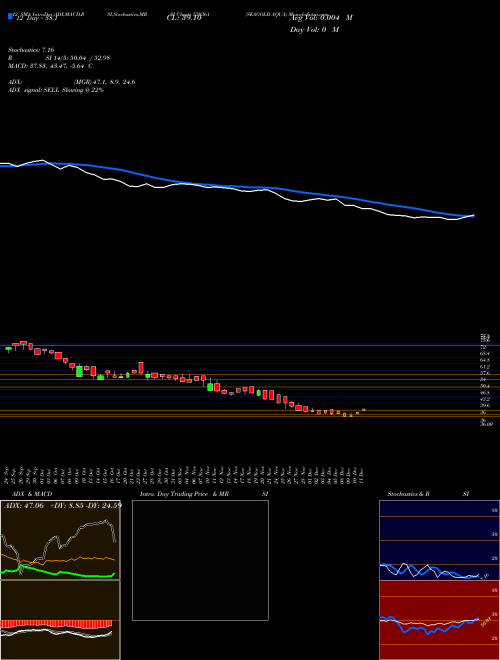Click the ADX: 47.06 readout in the ADX panel
This screenshot has width=500, height=660.
tap(24, 506)
